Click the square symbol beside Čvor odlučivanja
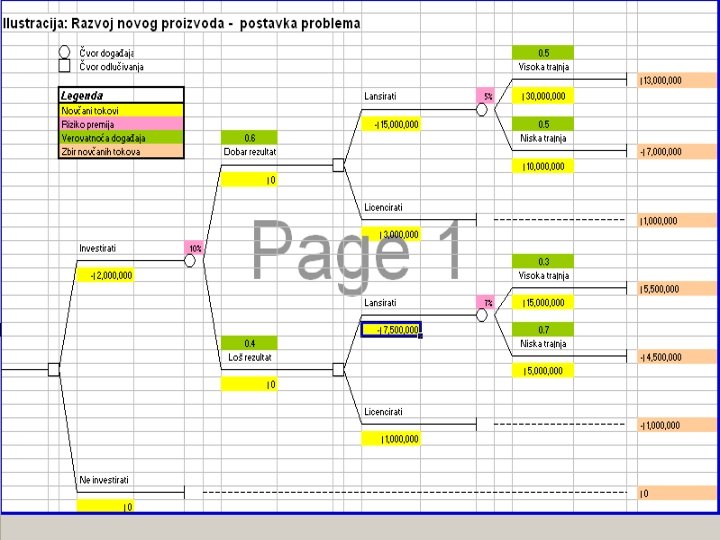720x540 pixels. 64,67
